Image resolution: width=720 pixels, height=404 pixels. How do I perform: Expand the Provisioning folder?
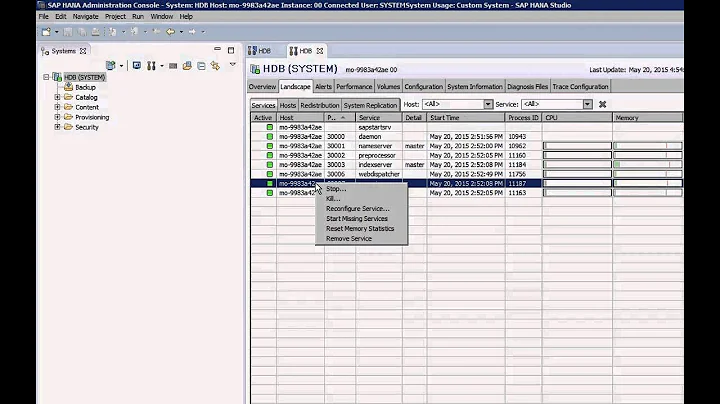pyautogui.click(x=57, y=117)
